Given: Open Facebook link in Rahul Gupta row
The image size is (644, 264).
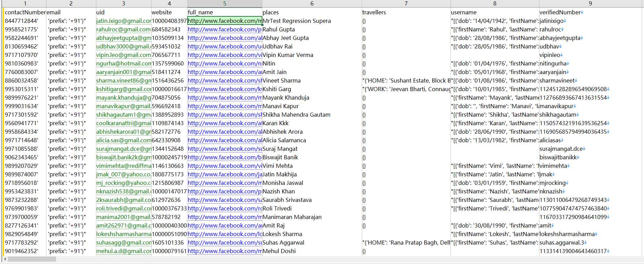Looking at the screenshot, I should 225,29.
